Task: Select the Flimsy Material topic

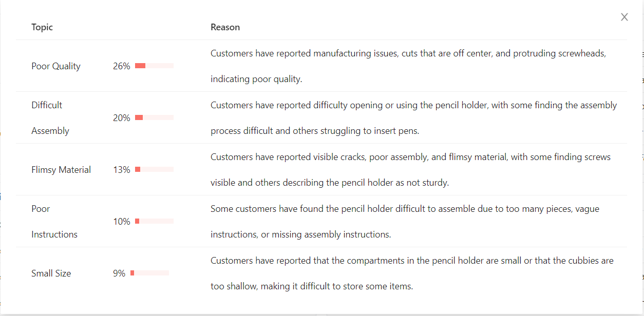Action: (x=61, y=170)
